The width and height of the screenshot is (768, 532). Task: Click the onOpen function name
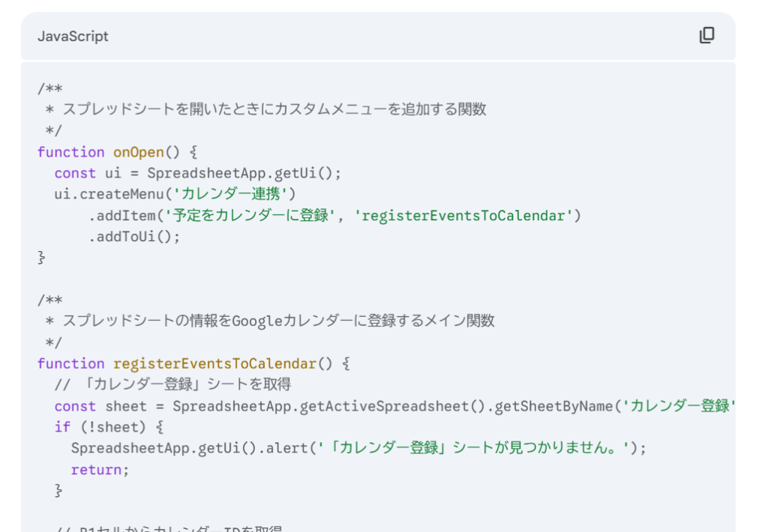click(138, 152)
